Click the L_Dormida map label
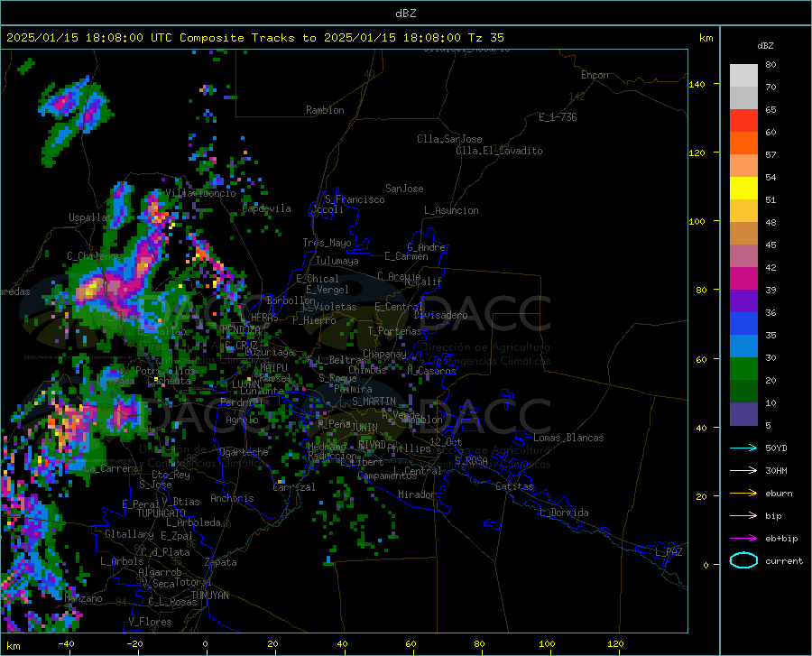Image resolution: width=812 pixels, height=656 pixels. (563, 513)
